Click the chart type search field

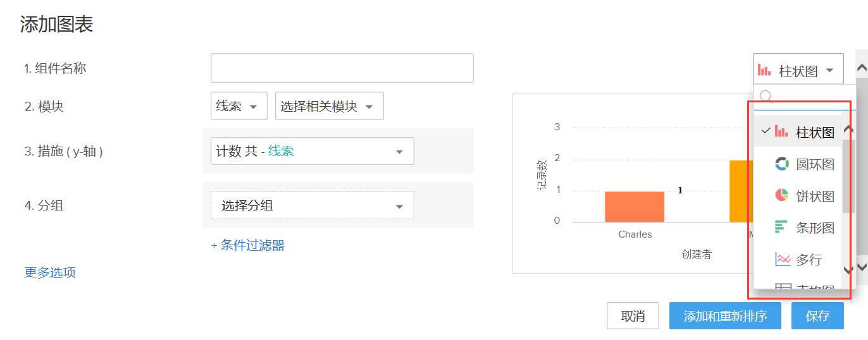[x=805, y=97]
